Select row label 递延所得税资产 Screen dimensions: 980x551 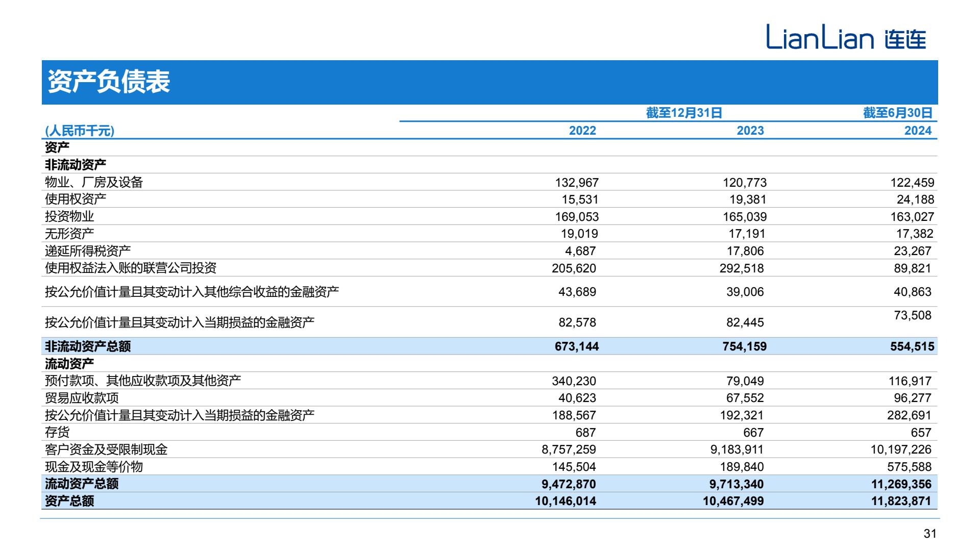(x=88, y=251)
